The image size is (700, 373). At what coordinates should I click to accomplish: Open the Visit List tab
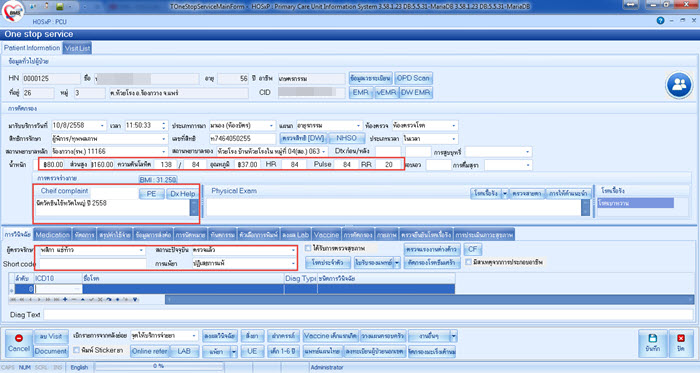click(x=77, y=48)
